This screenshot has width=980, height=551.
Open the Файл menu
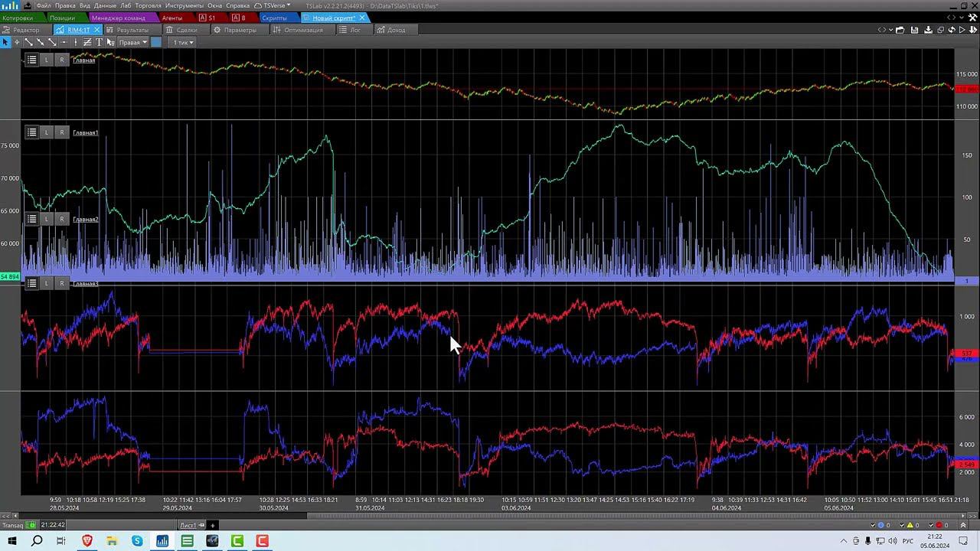[x=44, y=5]
